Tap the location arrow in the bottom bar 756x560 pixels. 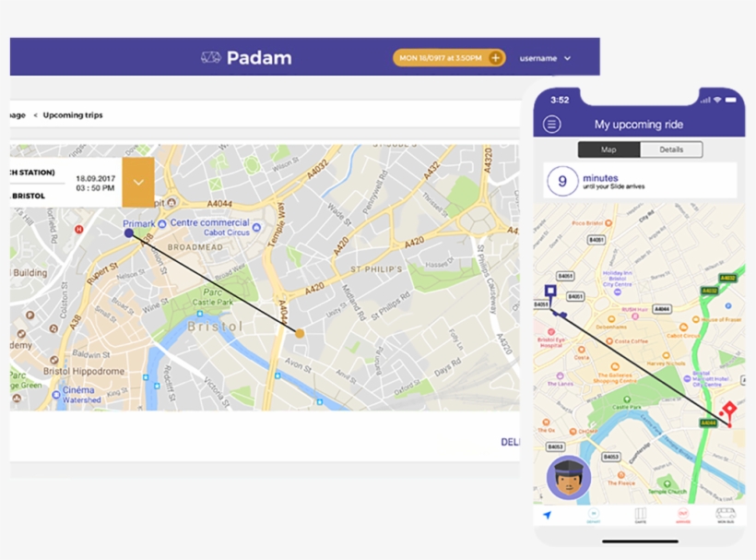click(547, 516)
